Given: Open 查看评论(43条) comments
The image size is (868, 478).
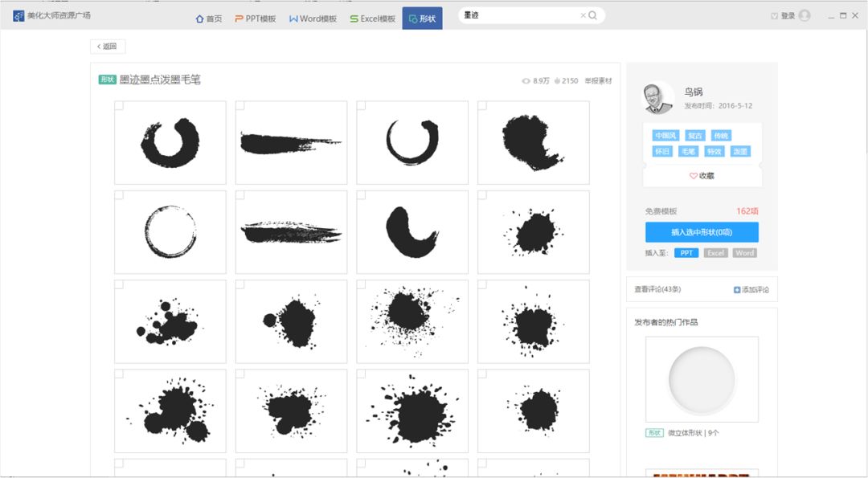Looking at the screenshot, I should pyautogui.click(x=657, y=289).
